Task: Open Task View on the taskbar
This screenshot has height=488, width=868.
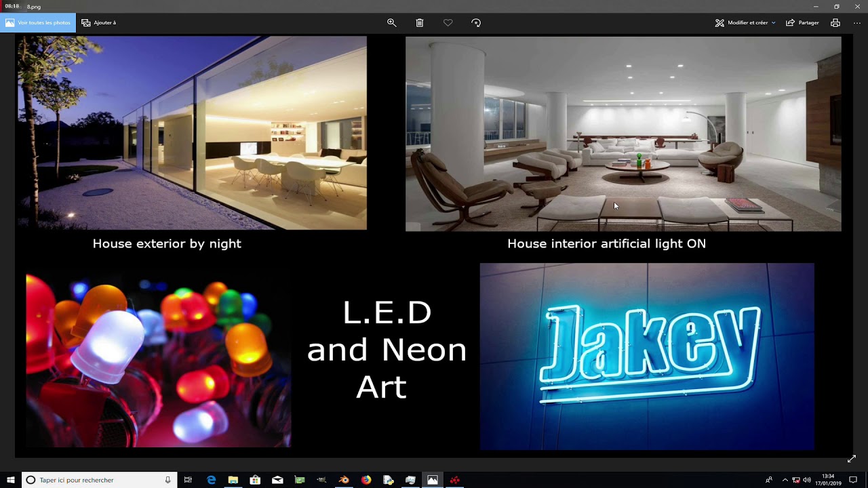Action: [189, 480]
